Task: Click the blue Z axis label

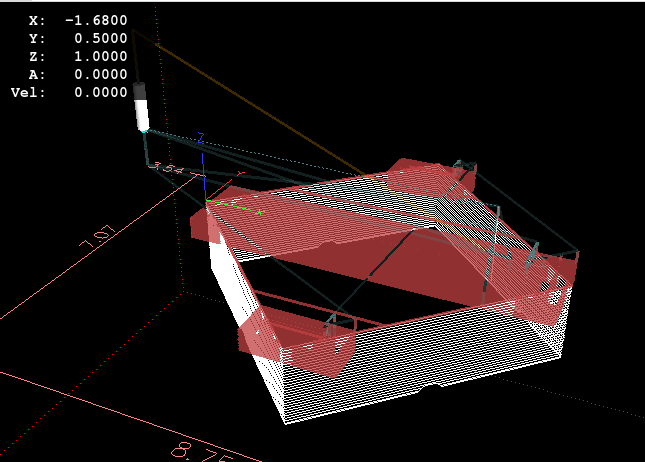Action: (201, 137)
